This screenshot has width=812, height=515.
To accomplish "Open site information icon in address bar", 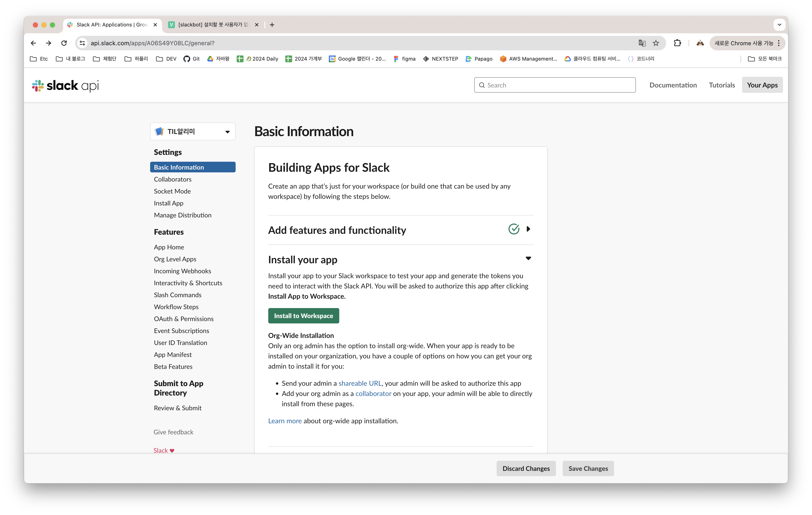I will 82,43.
